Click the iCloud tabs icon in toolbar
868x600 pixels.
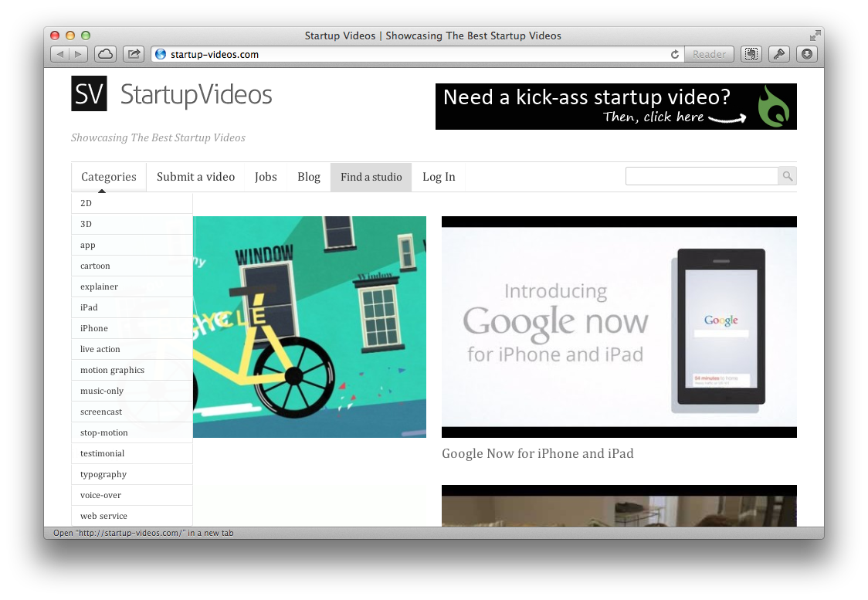pyautogui.click(x=106, y=54)
